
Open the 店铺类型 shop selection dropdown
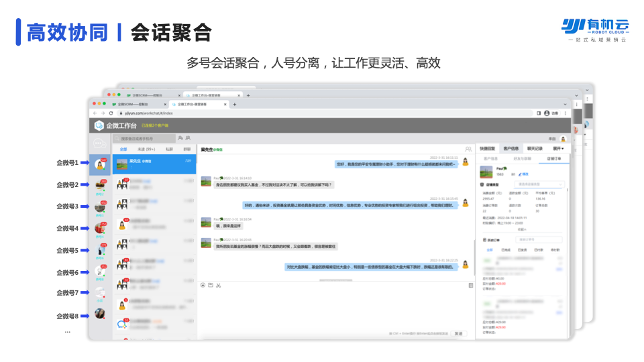pos(539,184)
